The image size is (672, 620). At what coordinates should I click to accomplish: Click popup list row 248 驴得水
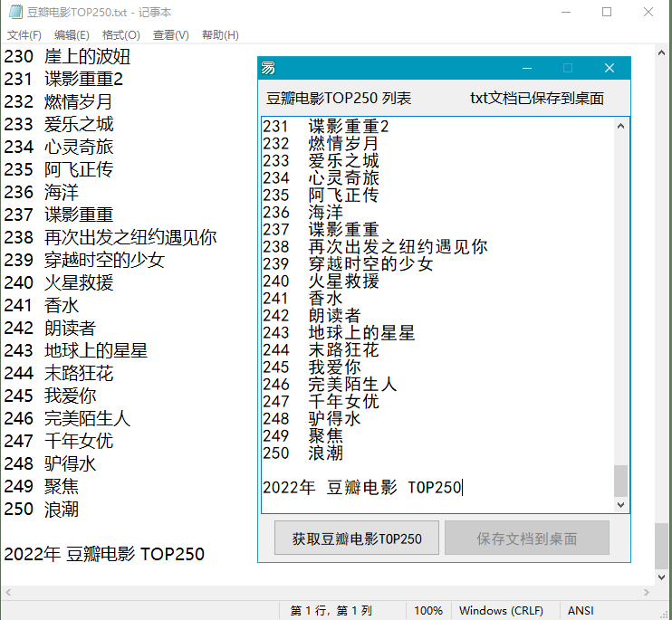pyautogui.click(x=312, y=419)
